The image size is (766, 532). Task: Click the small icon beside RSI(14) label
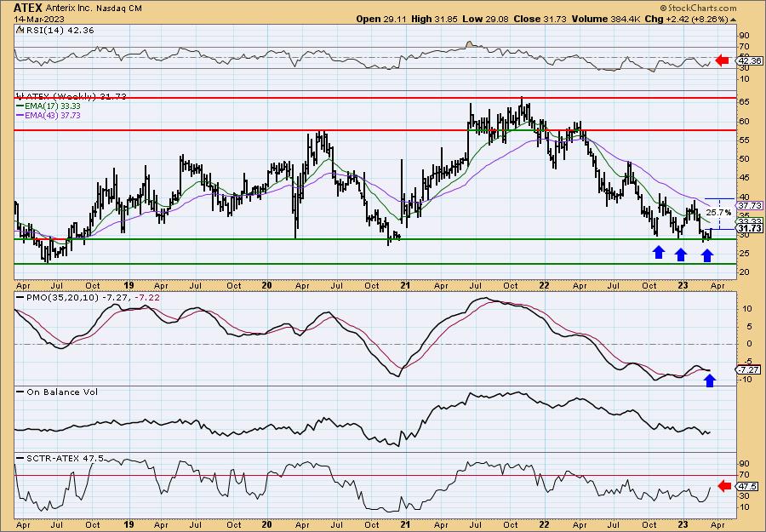point(19,30)
